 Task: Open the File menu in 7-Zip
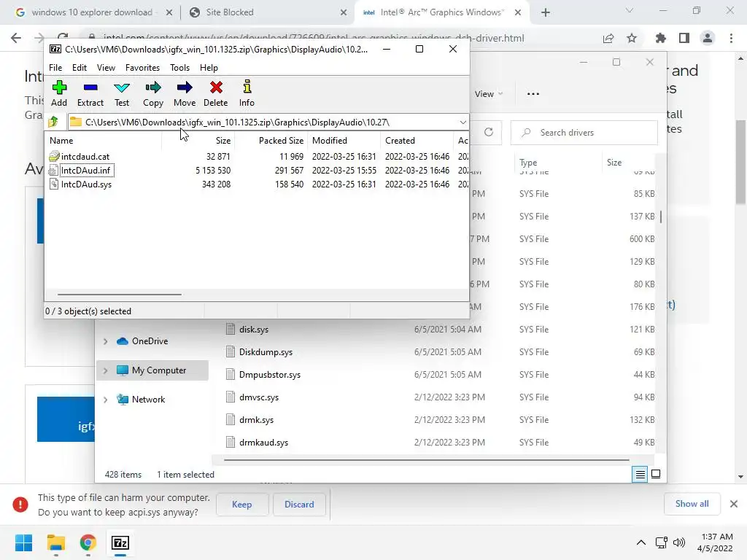55,68
